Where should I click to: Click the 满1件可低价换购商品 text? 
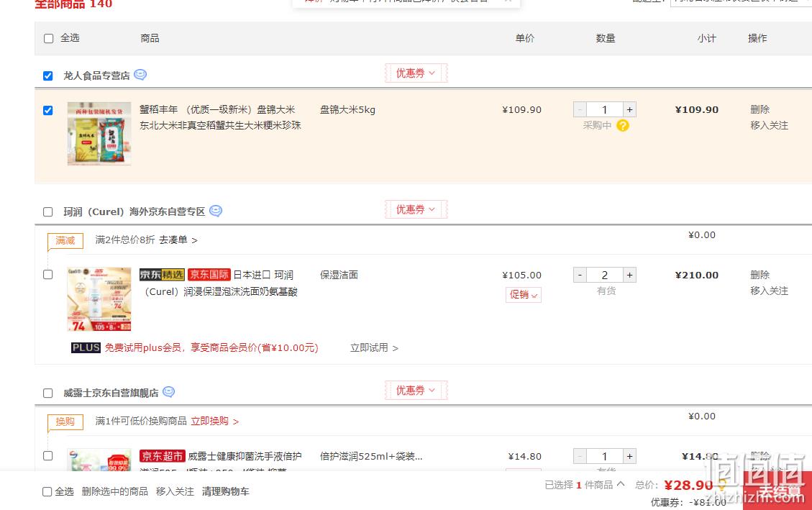tap(141, 421)
